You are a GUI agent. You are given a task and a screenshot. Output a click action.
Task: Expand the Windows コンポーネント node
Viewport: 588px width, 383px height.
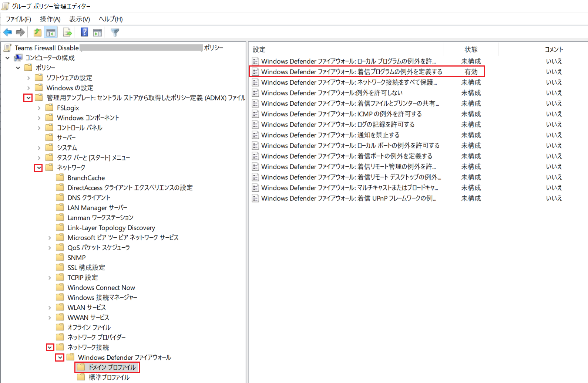[x=39, y=118]
